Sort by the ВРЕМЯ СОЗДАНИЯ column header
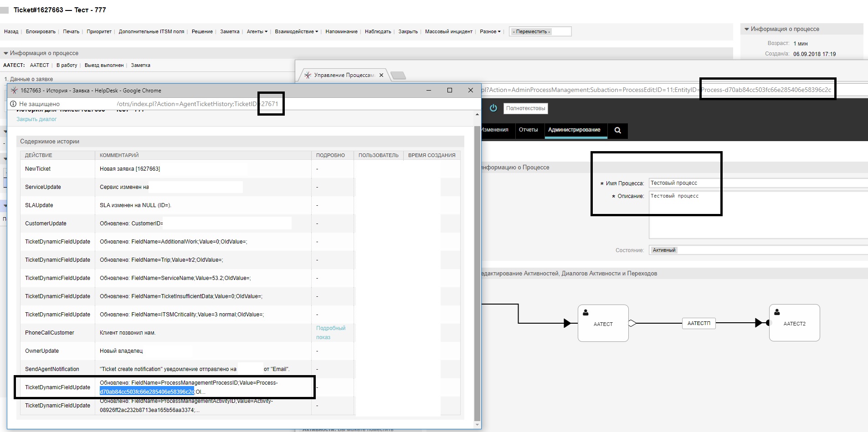Viewport: 868px width, 432px height. pos(431,155)
